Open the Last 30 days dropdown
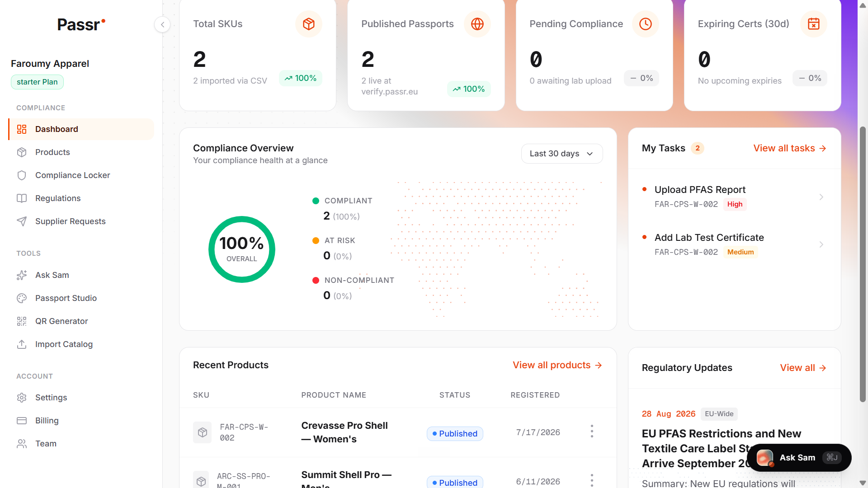The image size is (868, 488). [562, 154]
